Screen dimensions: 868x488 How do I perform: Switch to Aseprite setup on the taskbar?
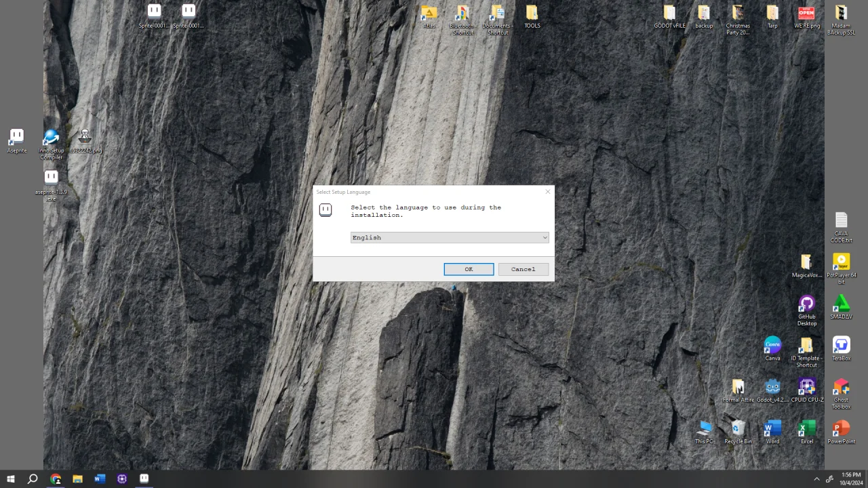(144, 479)
